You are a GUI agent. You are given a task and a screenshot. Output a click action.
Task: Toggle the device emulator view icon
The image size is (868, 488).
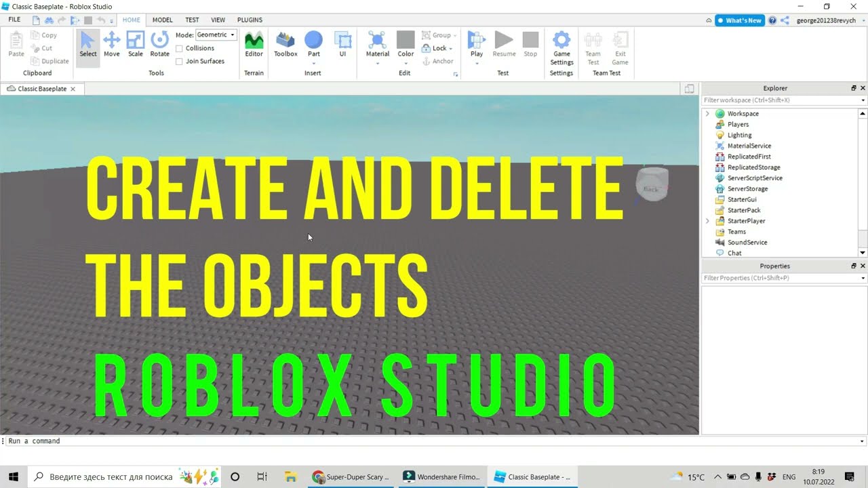point(689,89)
